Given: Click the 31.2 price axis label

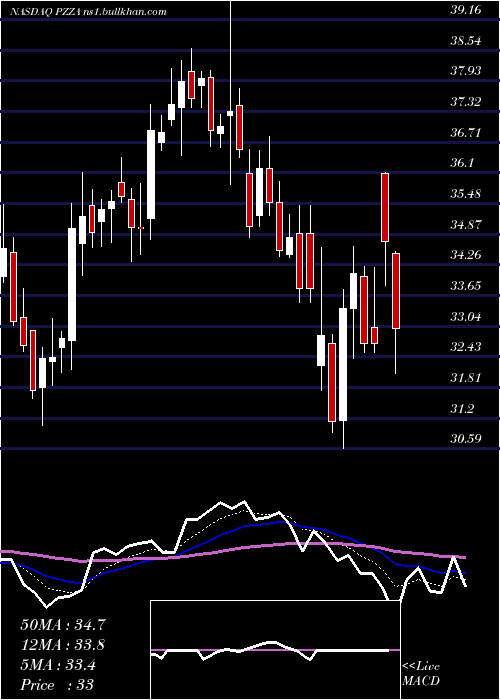Looking at the screenshot, I should coord(462,408).
